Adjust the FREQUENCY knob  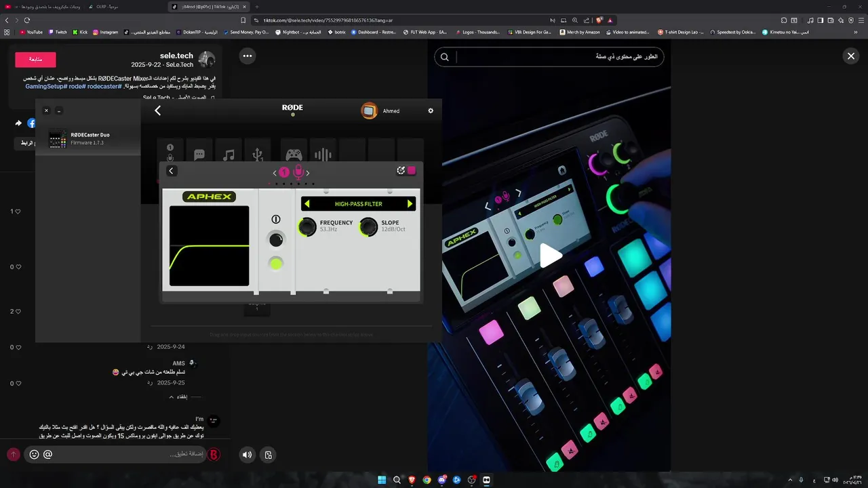[x=307, y=226]
